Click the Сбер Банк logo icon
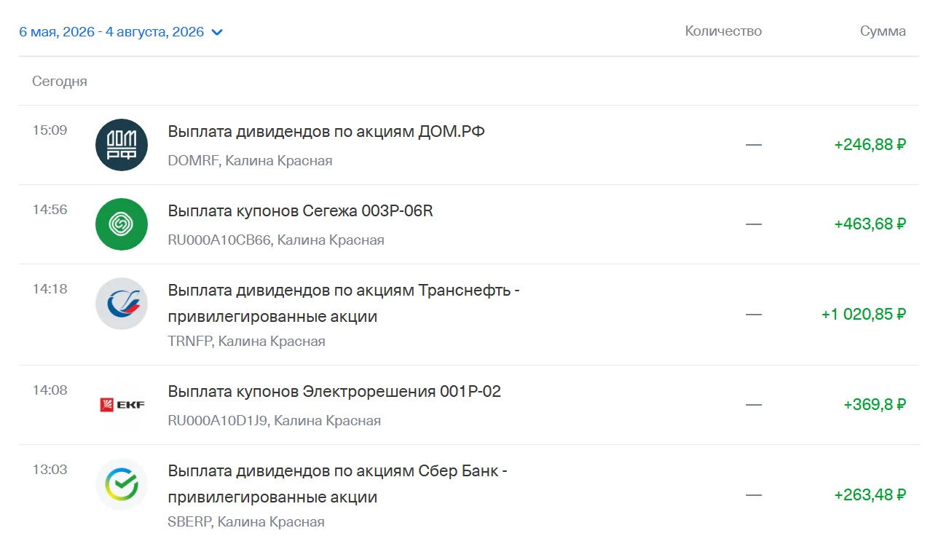949x560 pixels. pyautogui.click(x=122, y=484)
